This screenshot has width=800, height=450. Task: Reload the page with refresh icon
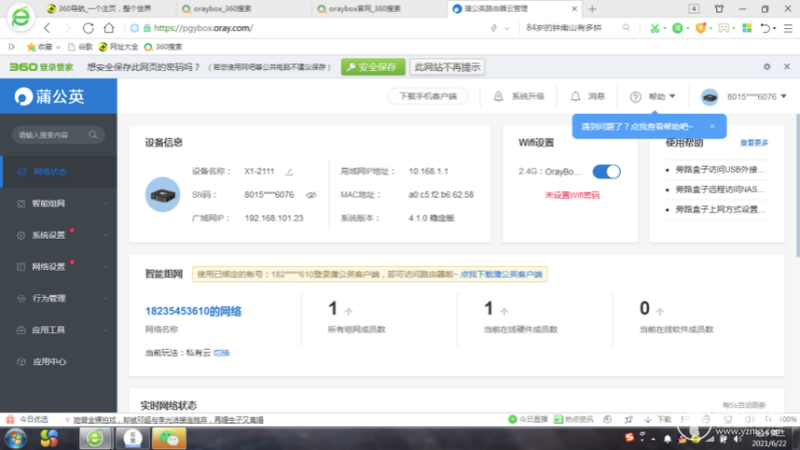pos(88,28)
